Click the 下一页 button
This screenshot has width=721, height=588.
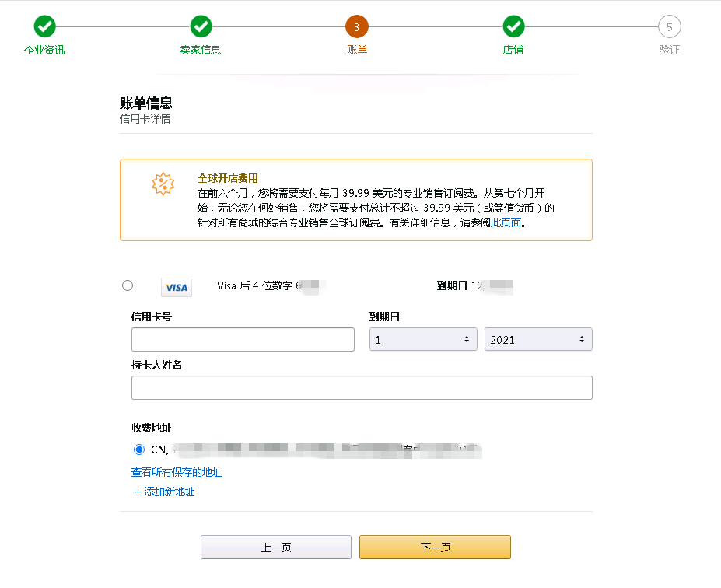433,547
